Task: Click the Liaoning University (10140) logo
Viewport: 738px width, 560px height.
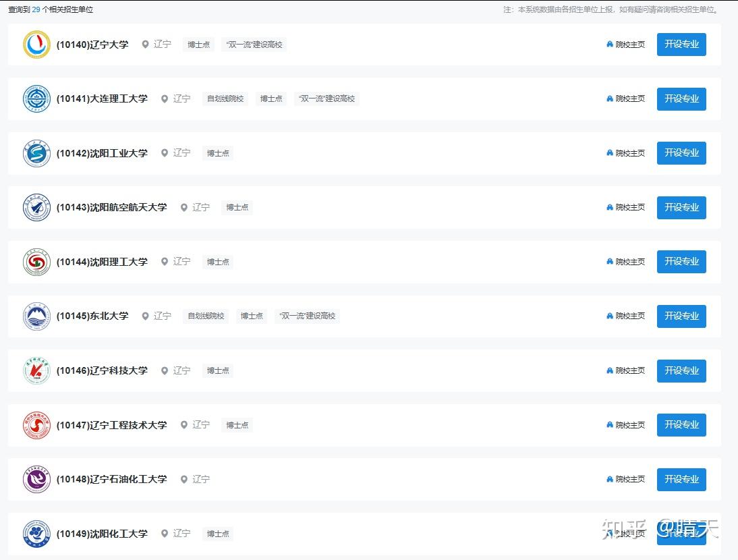Action: [x=36, y=45]
